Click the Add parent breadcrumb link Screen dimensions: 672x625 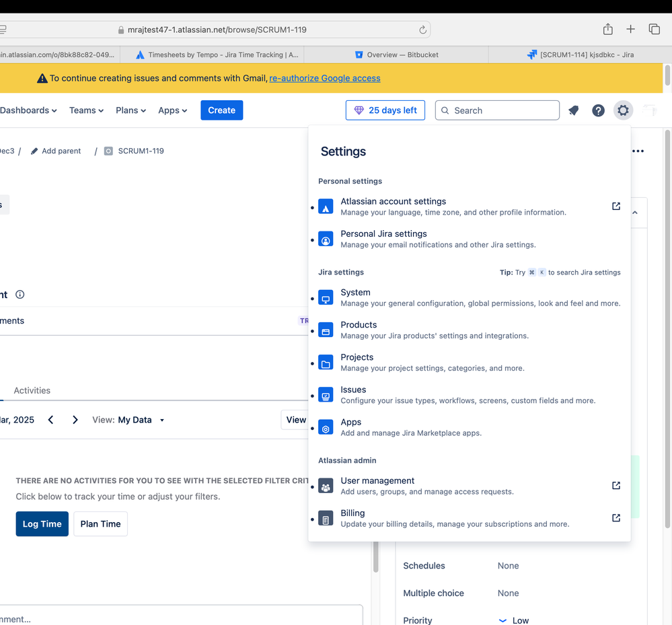point(61,151)
